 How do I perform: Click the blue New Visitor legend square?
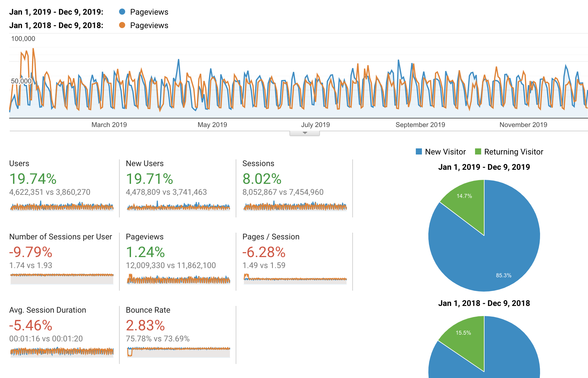click(x=419, y=152)
